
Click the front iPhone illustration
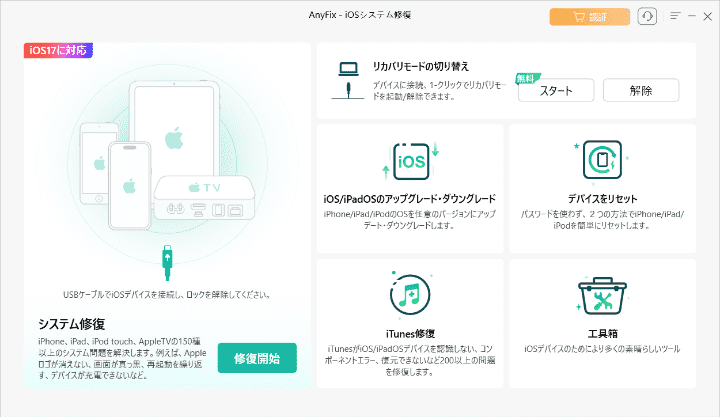click(x=129, y=186)
